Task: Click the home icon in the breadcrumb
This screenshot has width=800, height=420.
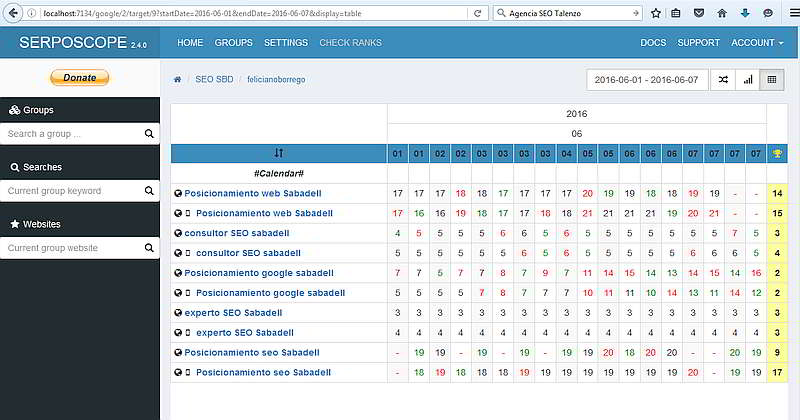Action: [178, 80]
